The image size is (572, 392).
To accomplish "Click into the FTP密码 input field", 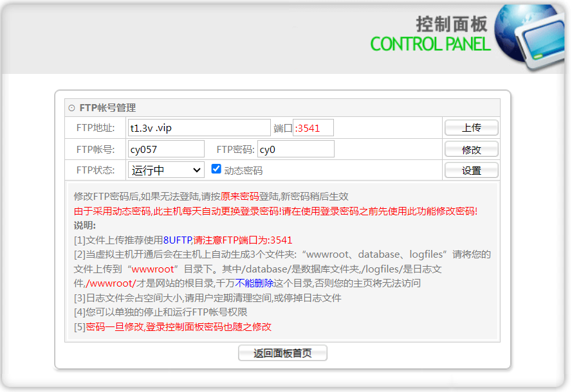I will coord(295,149).
